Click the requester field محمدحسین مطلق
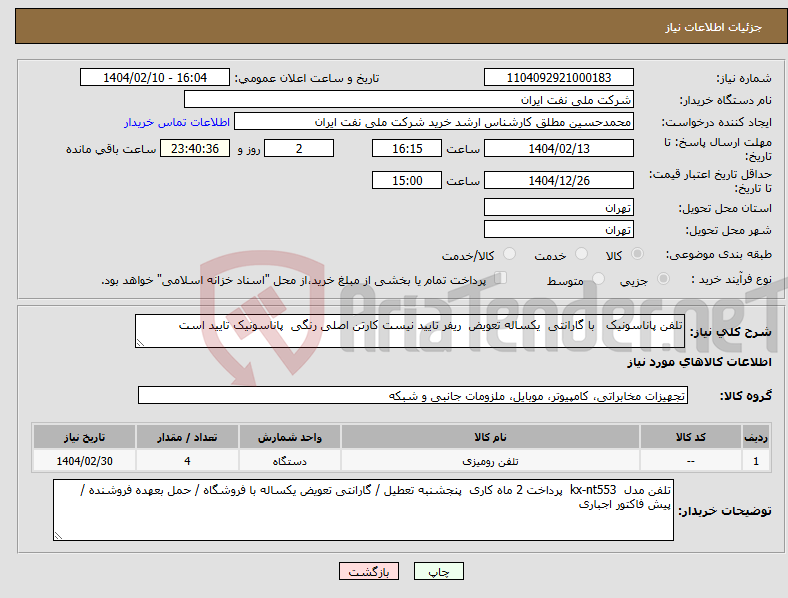788x598 pixels. 434,122
